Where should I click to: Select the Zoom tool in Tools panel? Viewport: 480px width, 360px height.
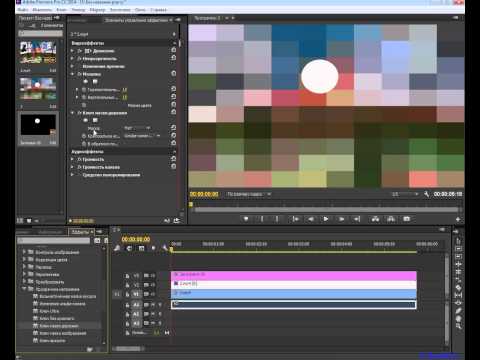(458, 326)
